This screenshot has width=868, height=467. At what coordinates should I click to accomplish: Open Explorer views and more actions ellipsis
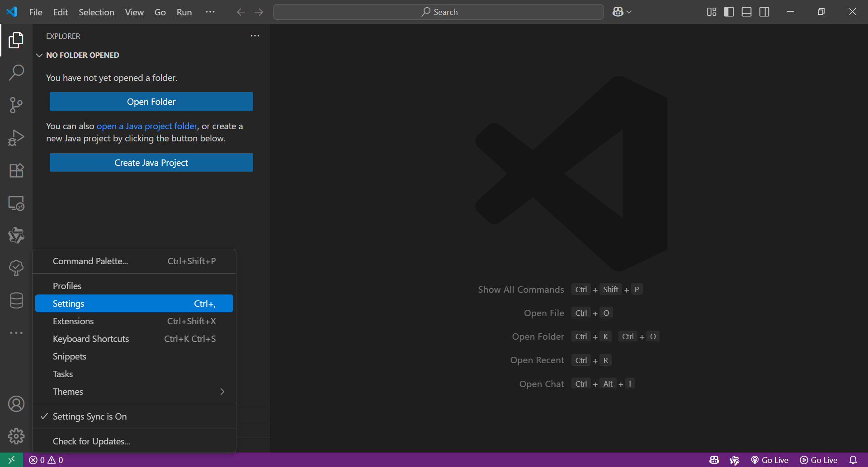255,36
